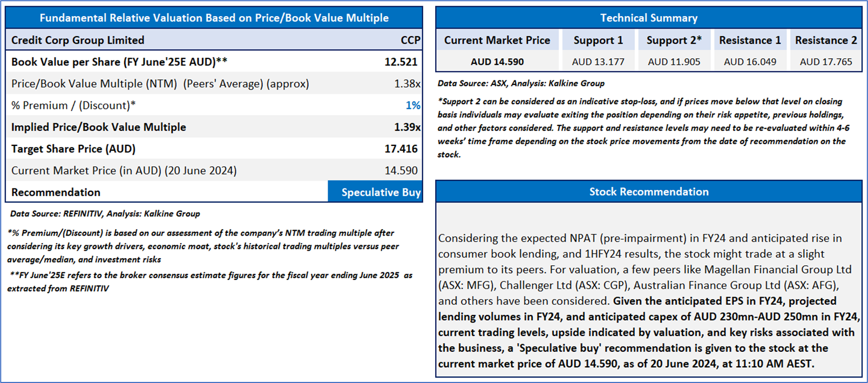Click the Fundamental Relative Valuation table header
The image size is (868, 383).
(214, 18)
